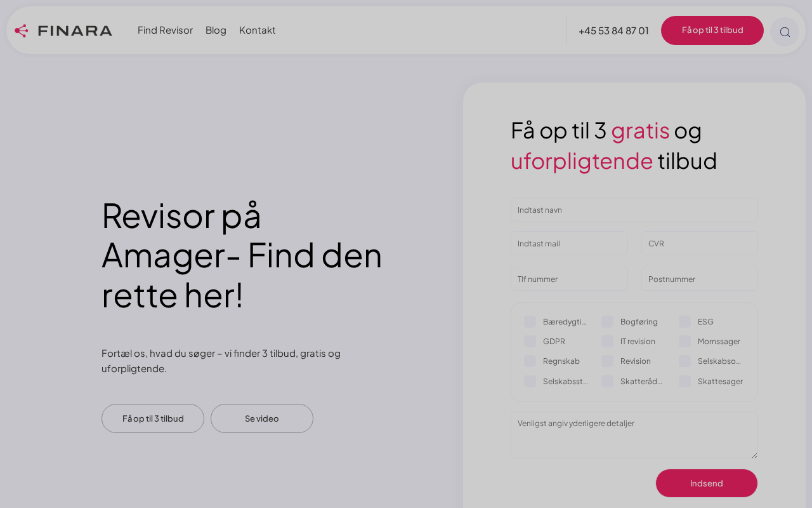Click the paragraph starting "Fortæl os, hvad du søger"
Image resolution: width=812 pixels, height=508 pixels.
click(x=221, y=361)
